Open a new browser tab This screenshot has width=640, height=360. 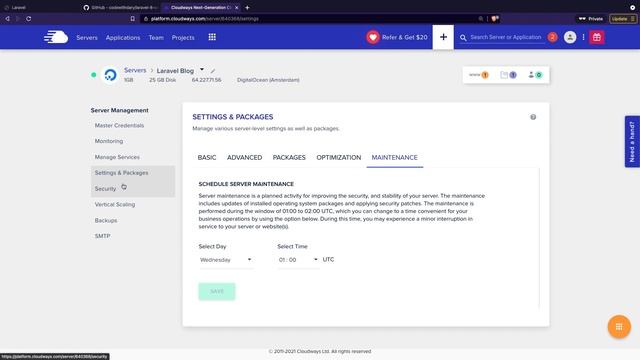point(247,7)
